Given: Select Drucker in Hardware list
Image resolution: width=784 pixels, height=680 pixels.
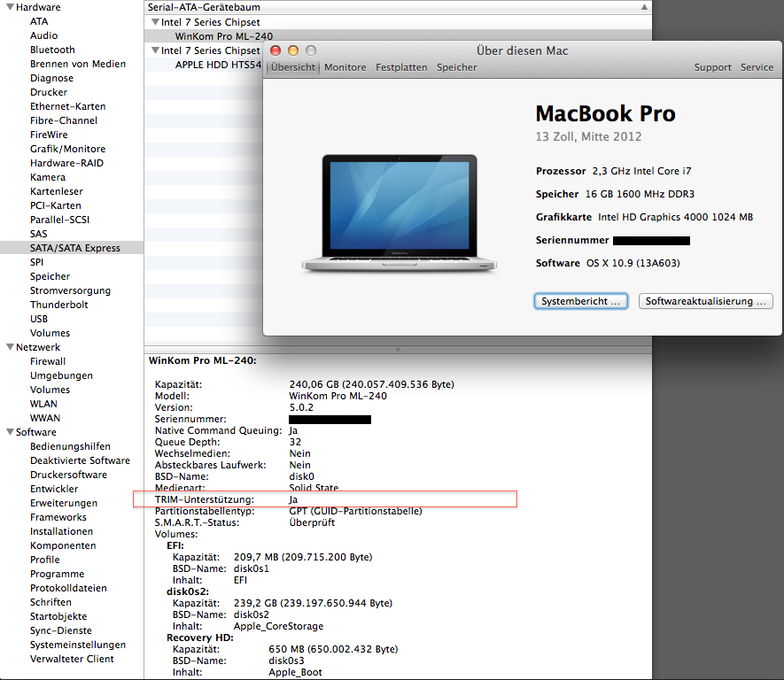Looking at the screenshot, I should (49, 92).
